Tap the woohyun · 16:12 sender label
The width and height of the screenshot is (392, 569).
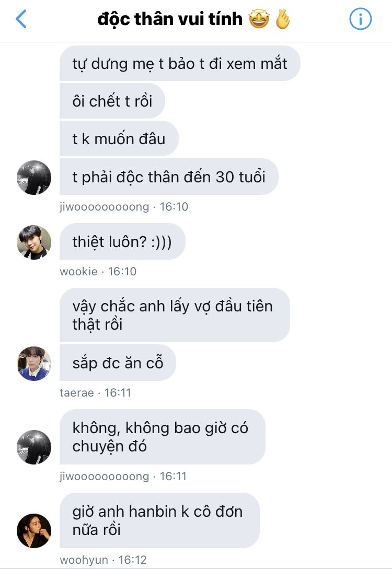coord(103,560)
